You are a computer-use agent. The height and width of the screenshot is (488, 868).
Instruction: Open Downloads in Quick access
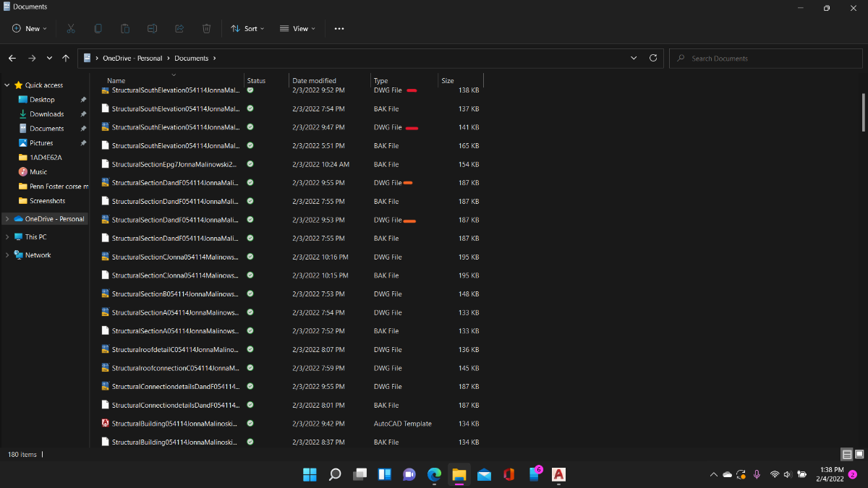pyautogui.click(x=46, y=114)
